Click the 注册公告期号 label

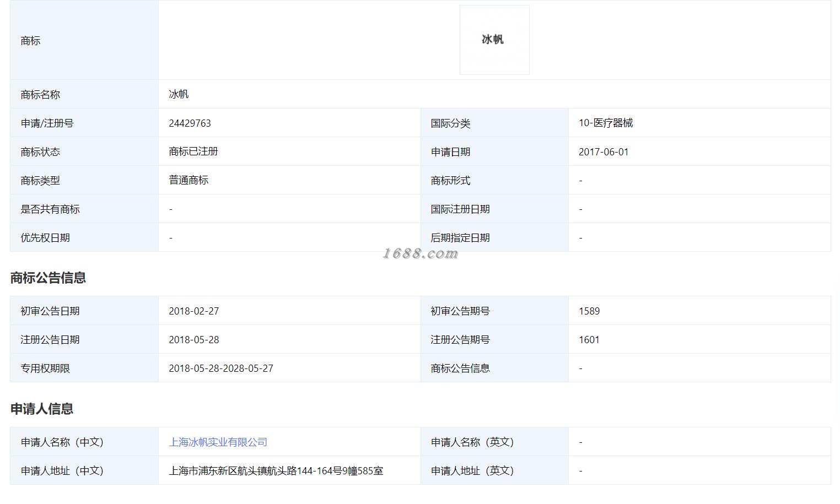click(x=460, y=339)
